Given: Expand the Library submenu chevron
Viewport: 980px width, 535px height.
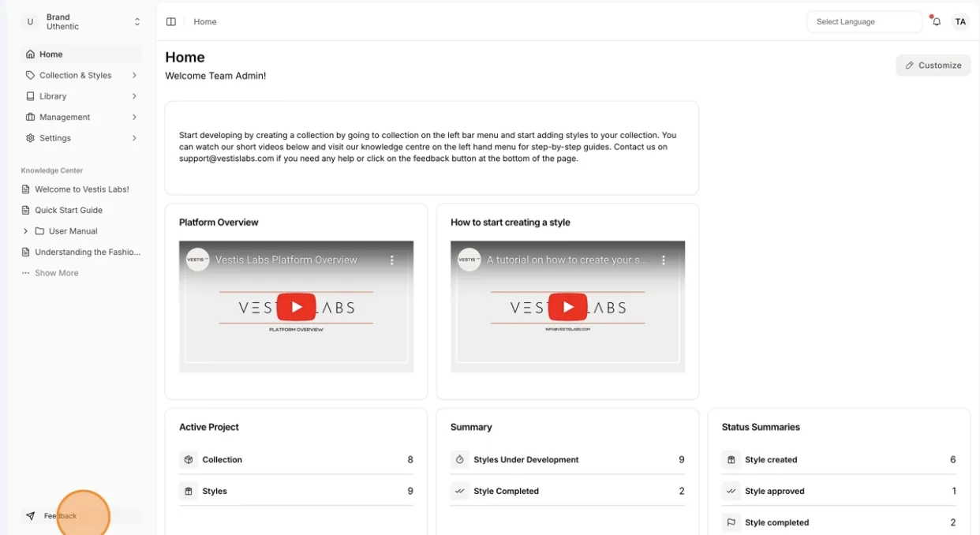Looking at the screenshot, I should (134, 96).
